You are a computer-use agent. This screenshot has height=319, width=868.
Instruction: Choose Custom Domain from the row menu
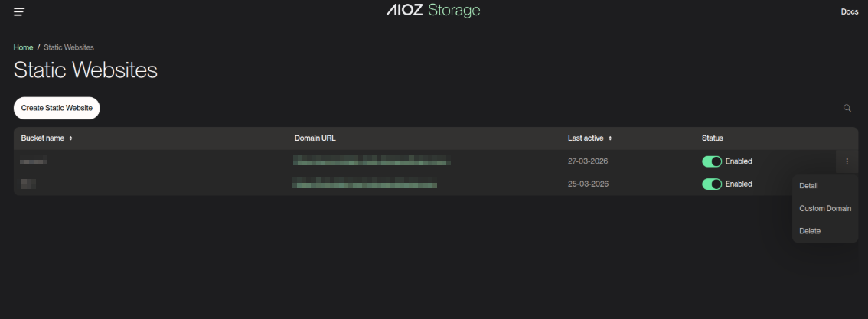pyautogui.click(x=824, y=208)
